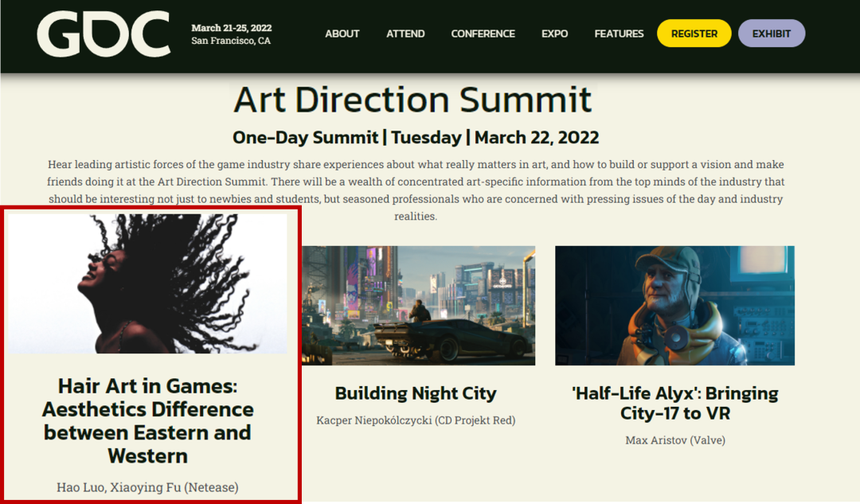Click the 'San Francisco, CA' location text
The image size is (860, 504).
(x=231, y=41)
